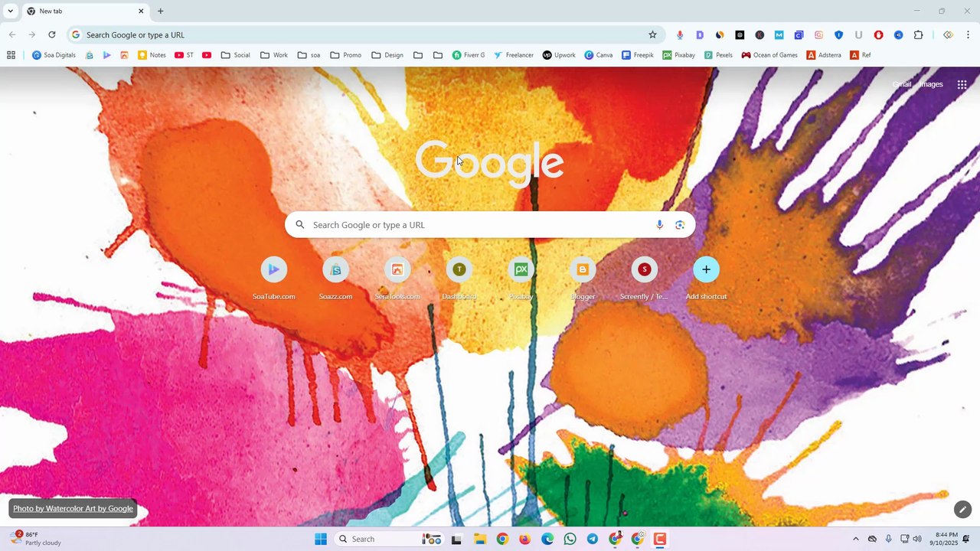Open the Pixabay bookmark

point(679,55)
